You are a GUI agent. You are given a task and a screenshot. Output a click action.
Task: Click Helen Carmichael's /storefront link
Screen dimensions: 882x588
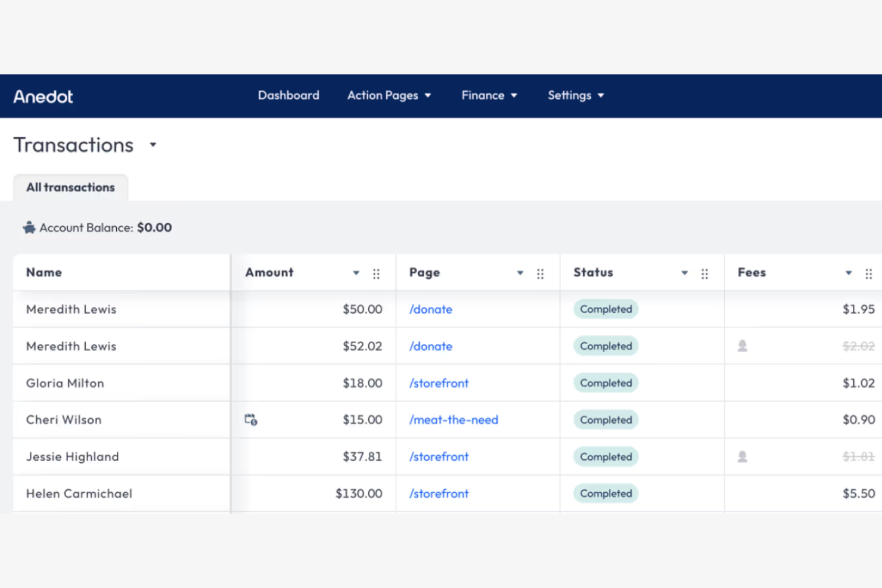point(439,493)
